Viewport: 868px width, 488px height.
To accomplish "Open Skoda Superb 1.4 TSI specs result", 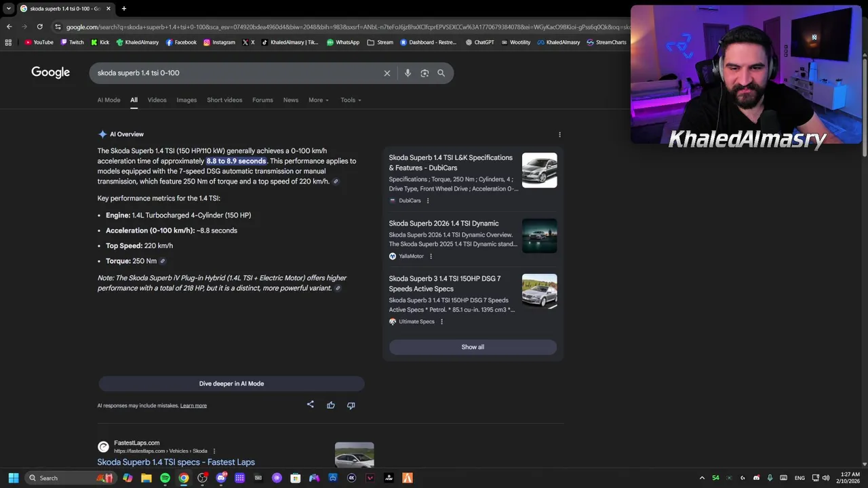I will point(176,462).
